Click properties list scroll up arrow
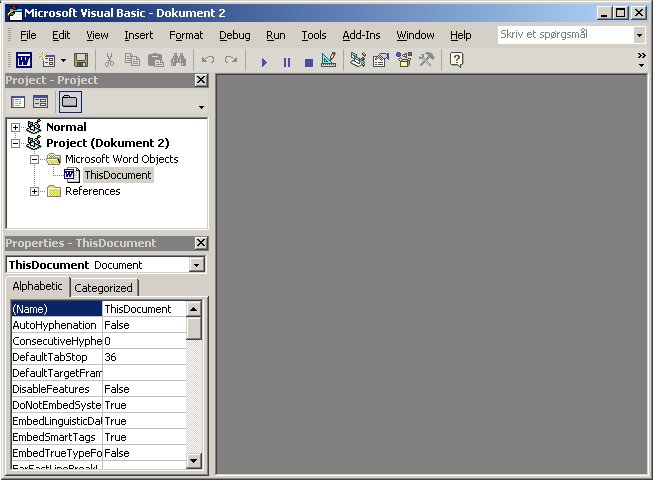 point(194,309)
